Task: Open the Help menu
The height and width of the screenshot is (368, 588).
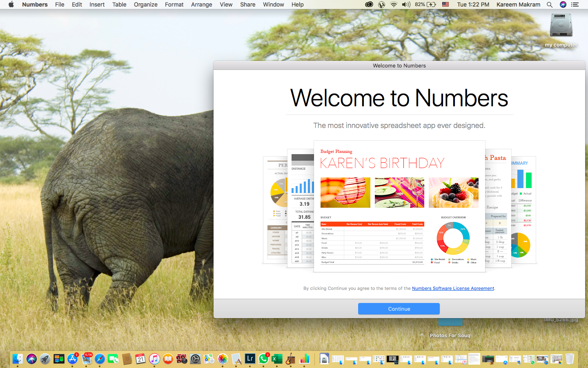Action: pyautogui.click(x=297, y=4)
